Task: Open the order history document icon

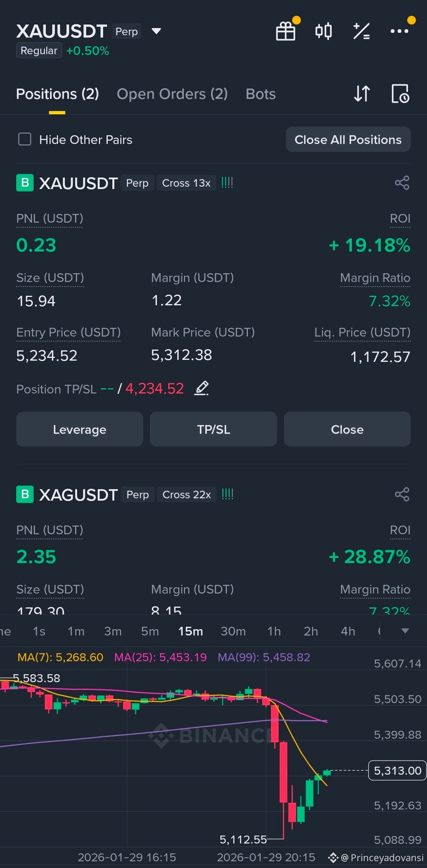Action: pos(400,94)
